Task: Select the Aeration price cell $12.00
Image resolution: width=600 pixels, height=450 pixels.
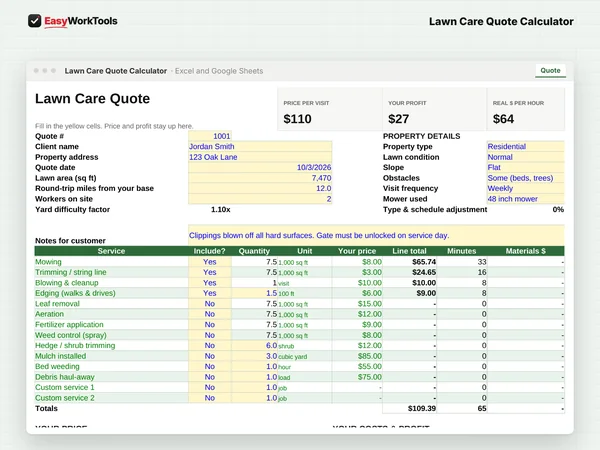Action: coord(357,314)
